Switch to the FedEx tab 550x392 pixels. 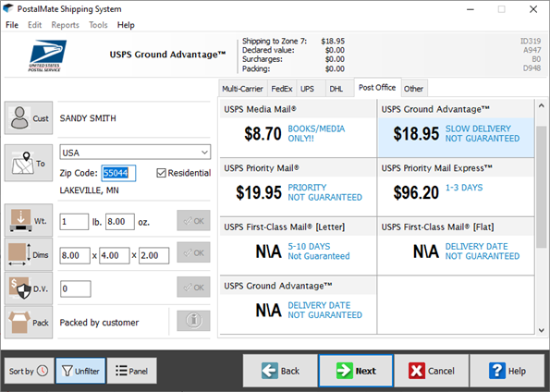coord(282,89)
